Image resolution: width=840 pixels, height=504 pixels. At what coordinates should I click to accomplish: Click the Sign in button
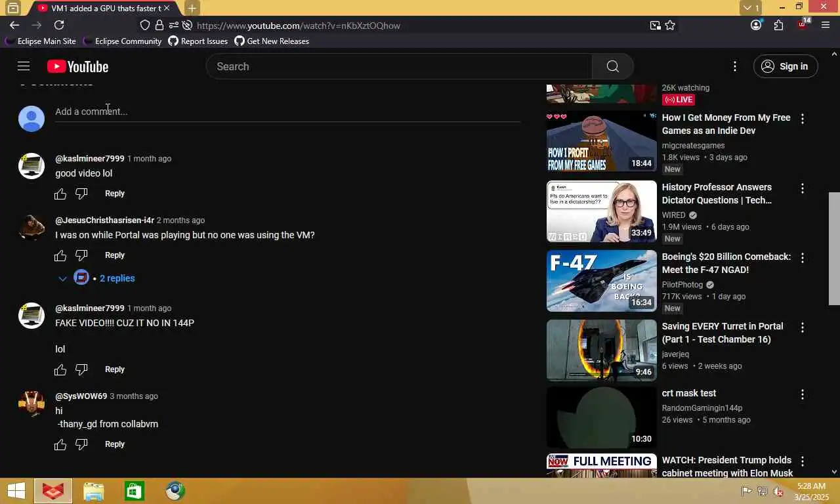786,66
